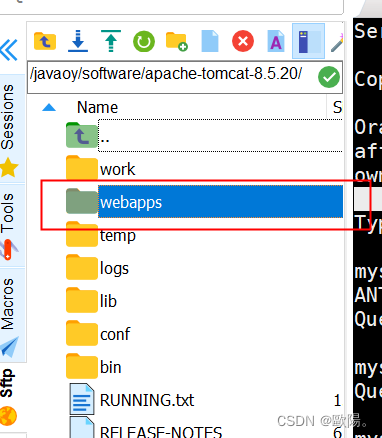Select the RUNNING.txt file
Screen dimensions: 382x438
pyautogui.click(x=204, y=400)
